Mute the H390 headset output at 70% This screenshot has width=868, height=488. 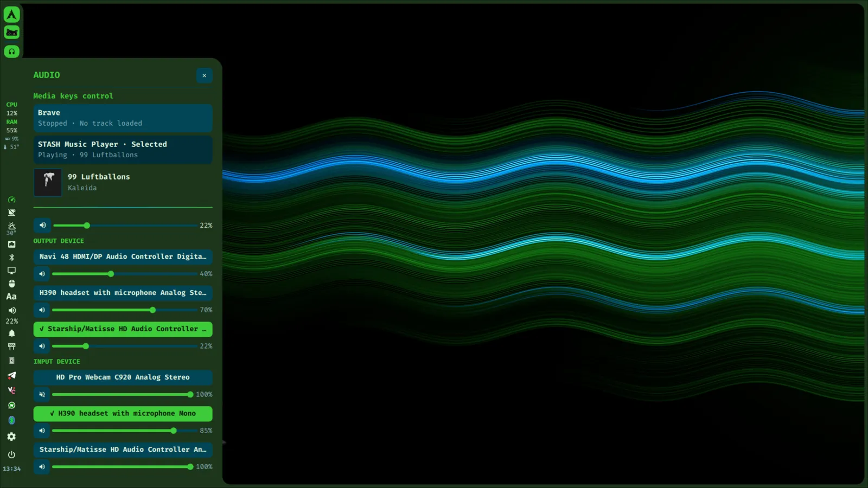pyautogui.click(x=42, y=310)
